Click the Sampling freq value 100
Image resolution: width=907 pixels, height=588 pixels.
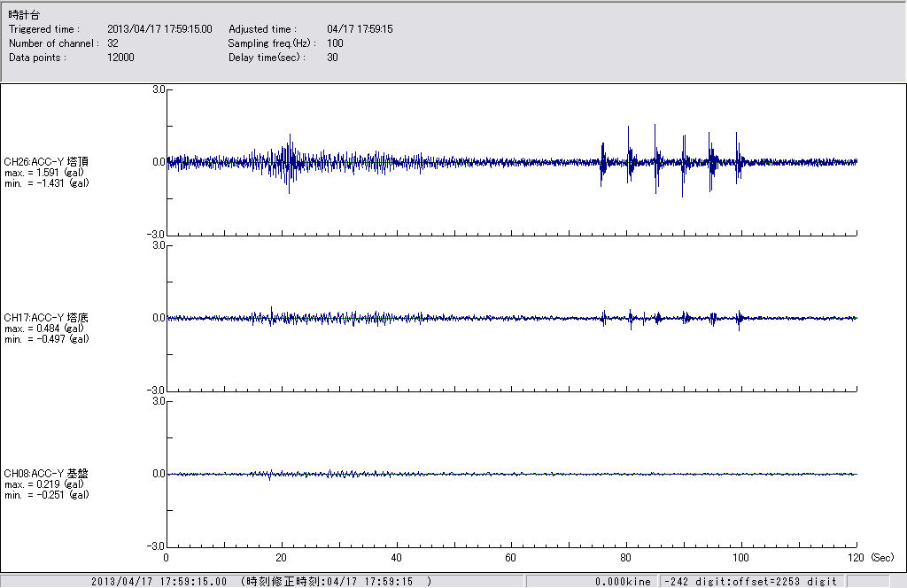pyautogui.click(x=335, y=43)
